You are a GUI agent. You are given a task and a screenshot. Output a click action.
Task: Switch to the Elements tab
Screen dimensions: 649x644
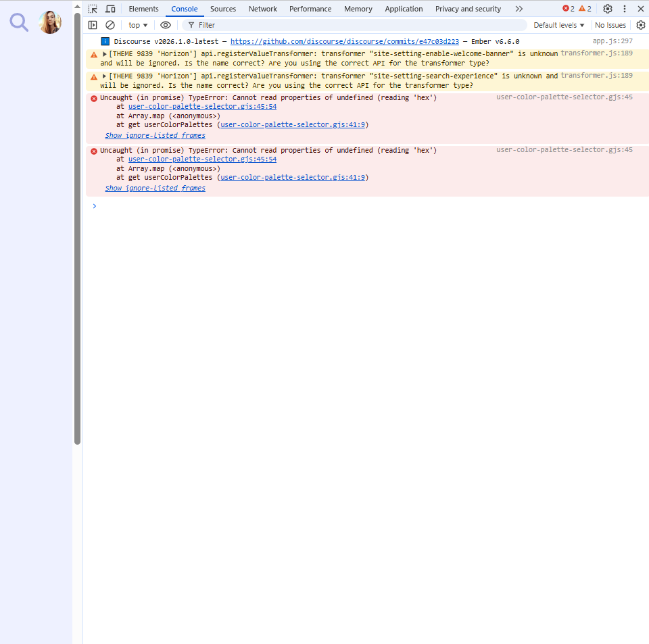point(143,9)
